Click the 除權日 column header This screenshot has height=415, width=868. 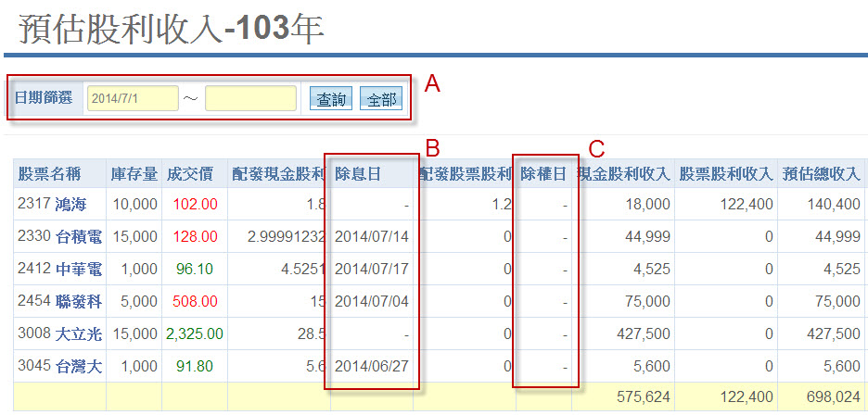543,174
